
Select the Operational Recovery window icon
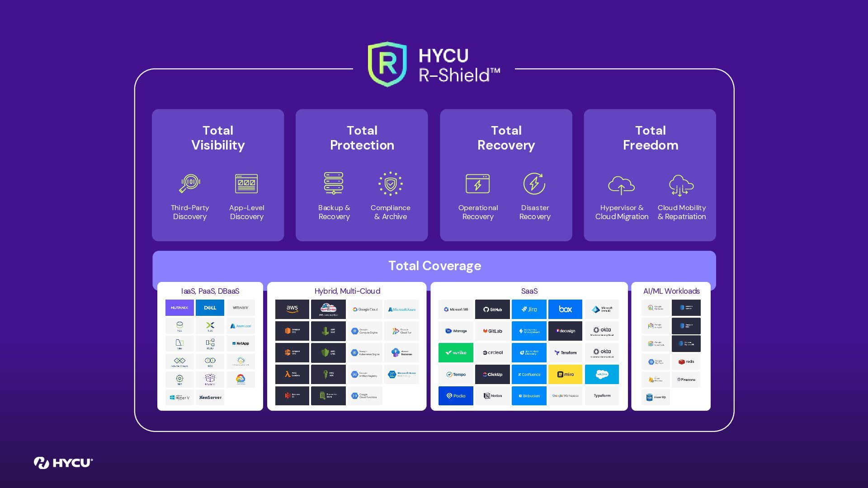click(477, 183)
